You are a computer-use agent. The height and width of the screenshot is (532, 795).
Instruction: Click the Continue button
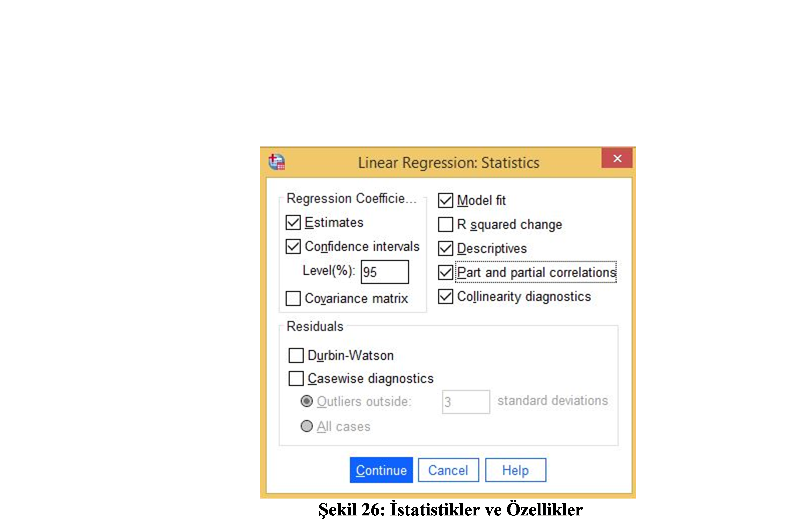coord(381,470)
